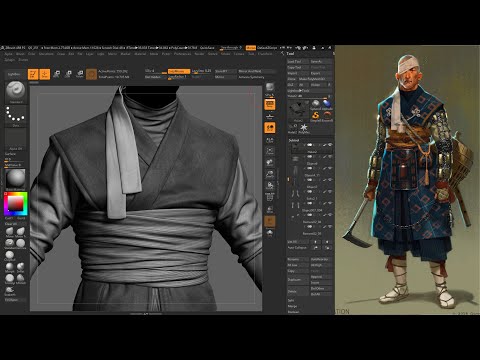Select the Move brush in left tray

tap(10, 232)
